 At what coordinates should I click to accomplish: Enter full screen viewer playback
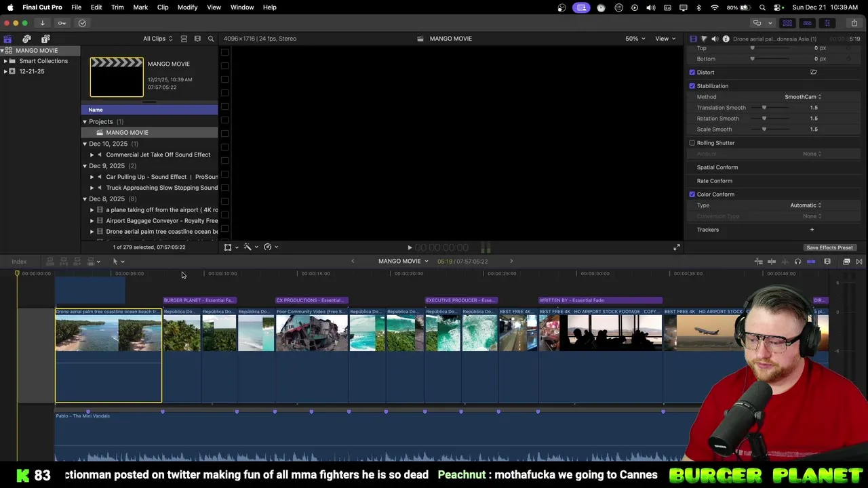pos(676,247)
